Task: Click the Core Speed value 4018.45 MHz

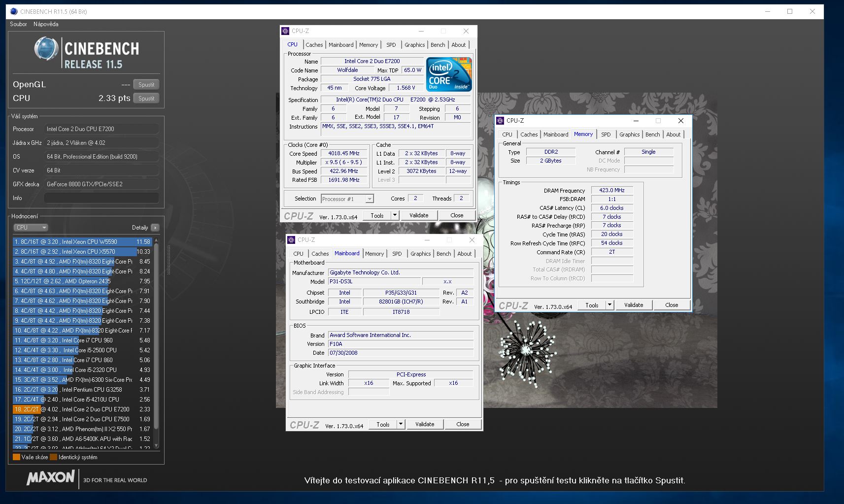Action: (x=344, y=153)
